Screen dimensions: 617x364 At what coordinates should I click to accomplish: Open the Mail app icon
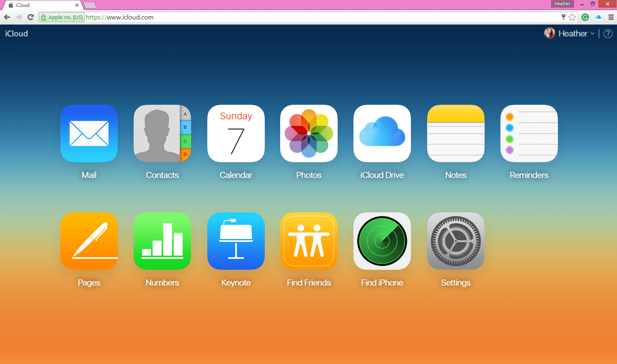(x=89, y=133)
